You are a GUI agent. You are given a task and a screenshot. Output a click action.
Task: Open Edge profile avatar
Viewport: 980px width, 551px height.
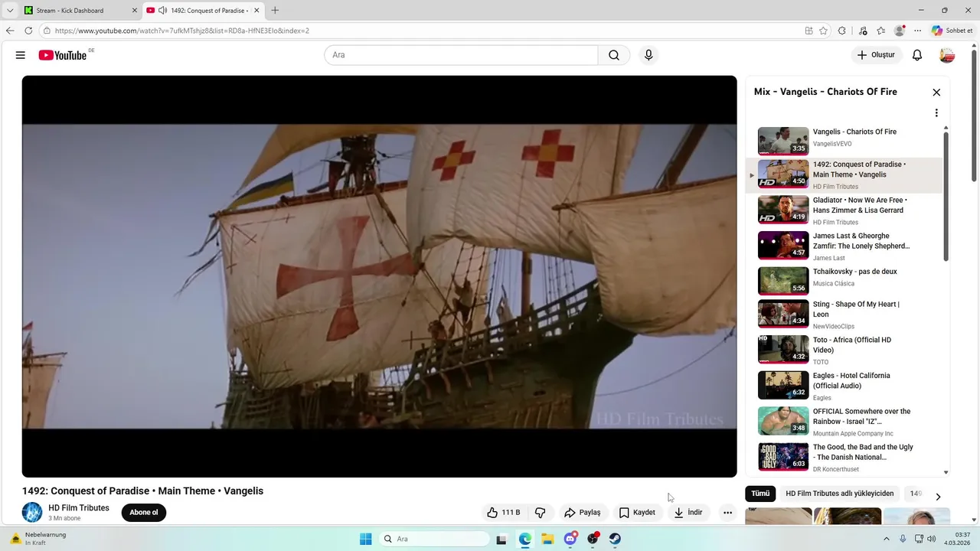pos(900,31)
